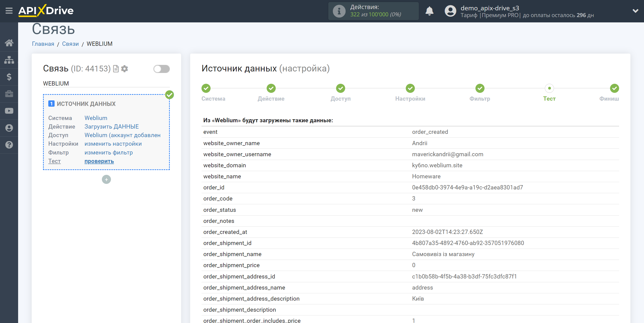Click the Київ value

[x=418, y=299]
